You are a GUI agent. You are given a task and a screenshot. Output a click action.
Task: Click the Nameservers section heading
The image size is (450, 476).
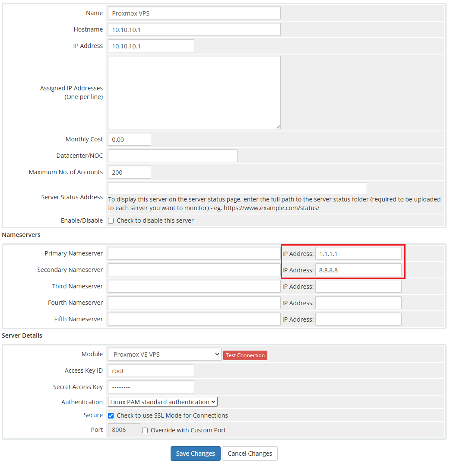click(21, 235)
